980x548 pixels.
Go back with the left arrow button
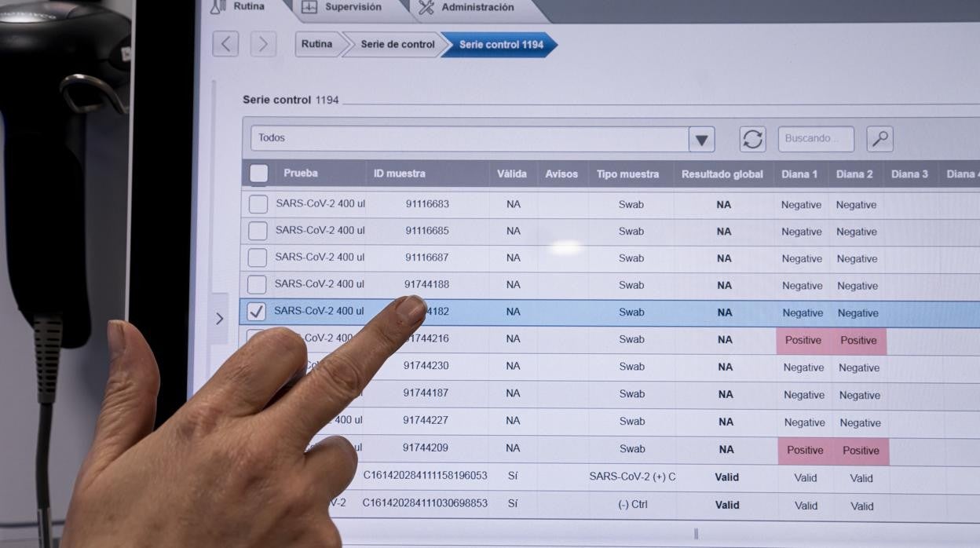225,44
